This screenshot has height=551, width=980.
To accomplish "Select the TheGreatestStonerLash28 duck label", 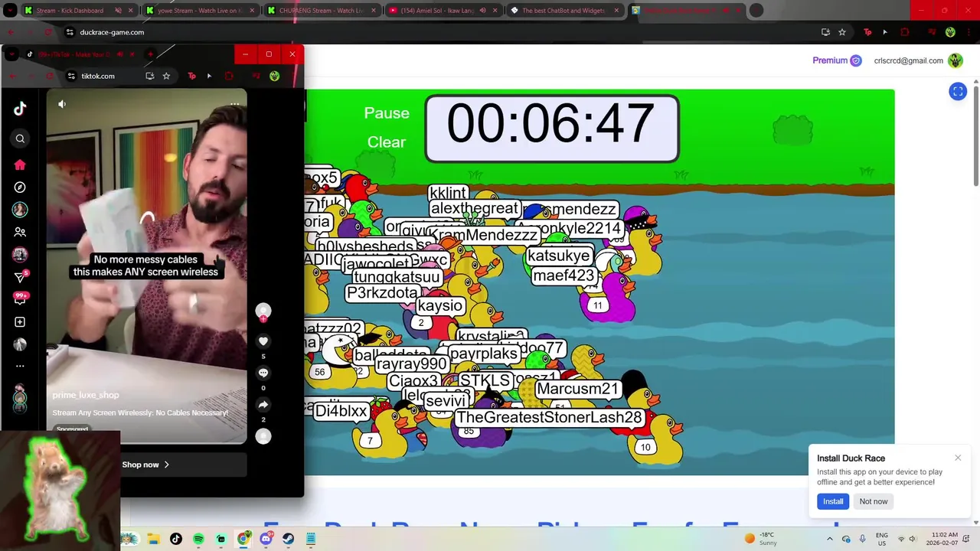I will click(549, 418).
